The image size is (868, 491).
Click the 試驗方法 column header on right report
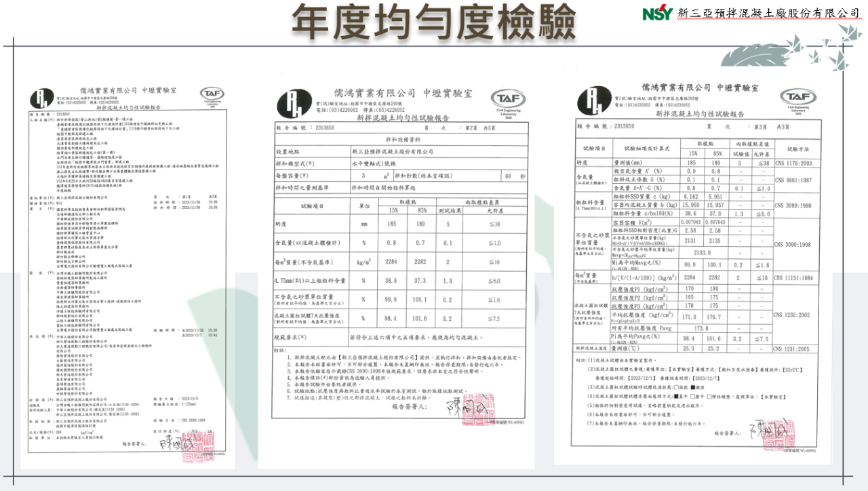click(x=803, y=148)
